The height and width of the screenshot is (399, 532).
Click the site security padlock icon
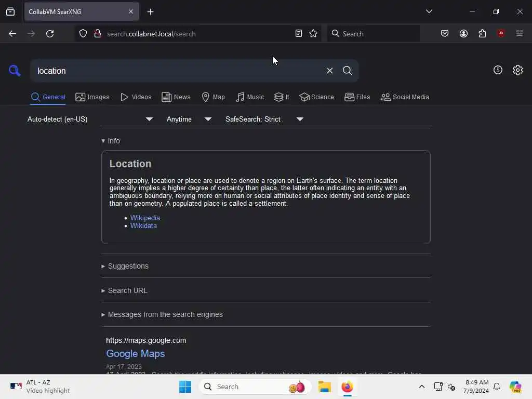coord(97,33)
